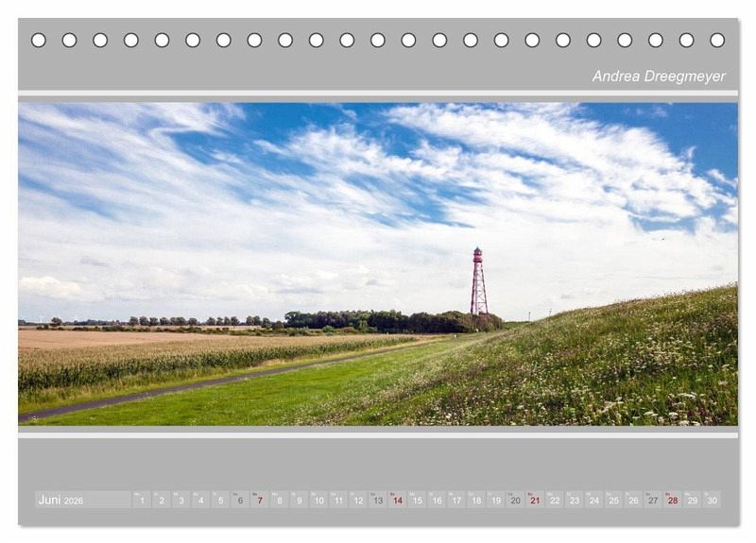Image resolution: width=756 pixels, height=543 pixels.
Task: Select day 1 in calendar strip
Action: 142,500
